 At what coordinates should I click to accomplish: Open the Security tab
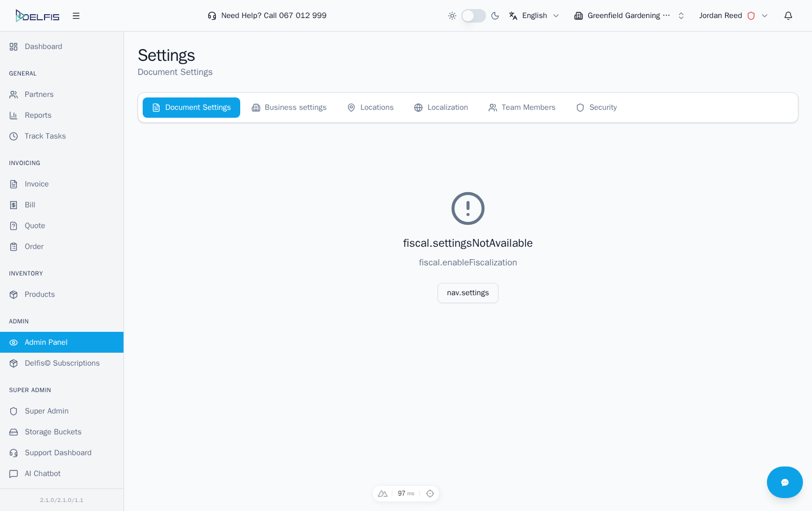pos(596,108)
